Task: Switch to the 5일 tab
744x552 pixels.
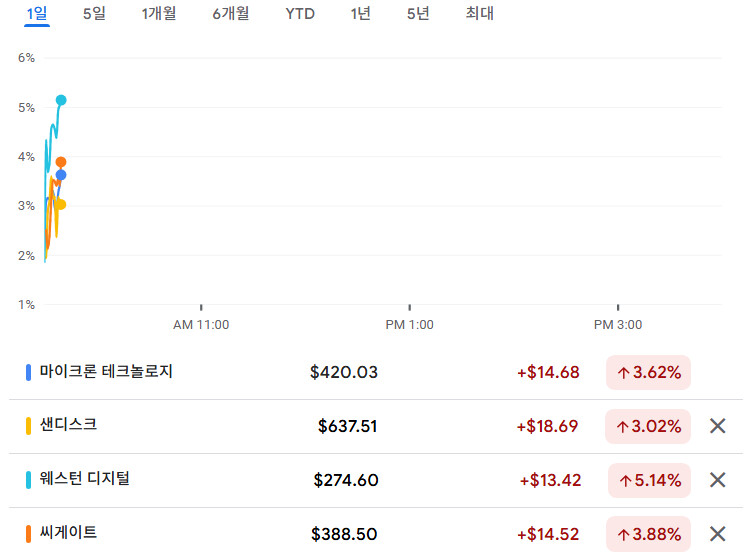Action: [94, 14]
